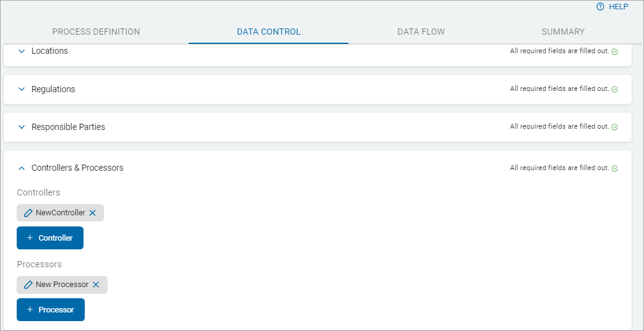Expand the Locations section chevron
Screen dimensions: 644x331
(x=22, y=51)
